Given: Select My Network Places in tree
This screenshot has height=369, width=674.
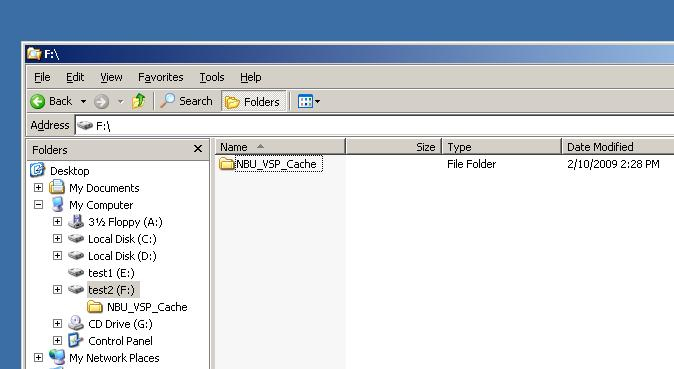Looking at the screenshot, I should click(x=114, y=358).
